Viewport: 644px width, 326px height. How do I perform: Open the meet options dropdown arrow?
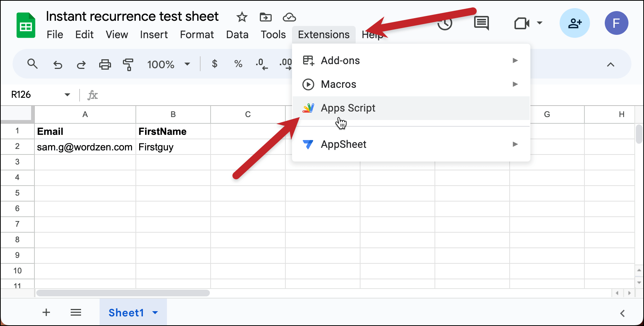540,23
